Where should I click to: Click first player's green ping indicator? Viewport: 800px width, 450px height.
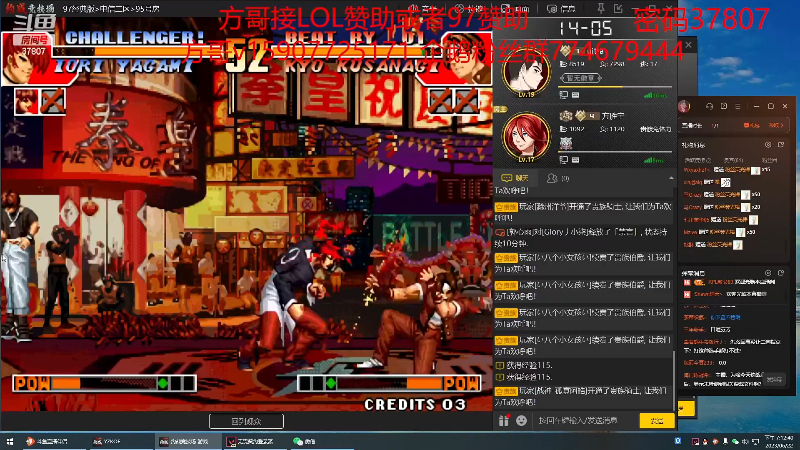tap(656, 95)
